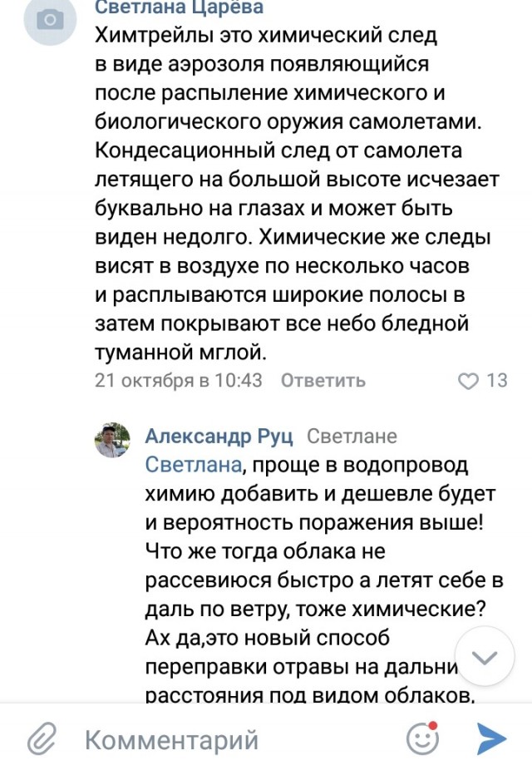Screen dimensions: 532x770
Task: Tap the Светлане recipient label
Action: 353,436
